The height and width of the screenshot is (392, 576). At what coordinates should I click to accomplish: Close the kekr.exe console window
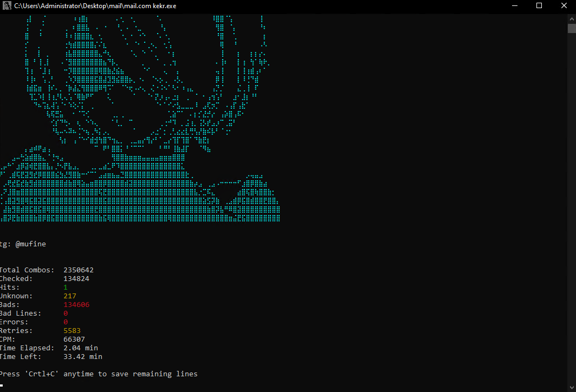pos(564,6)
